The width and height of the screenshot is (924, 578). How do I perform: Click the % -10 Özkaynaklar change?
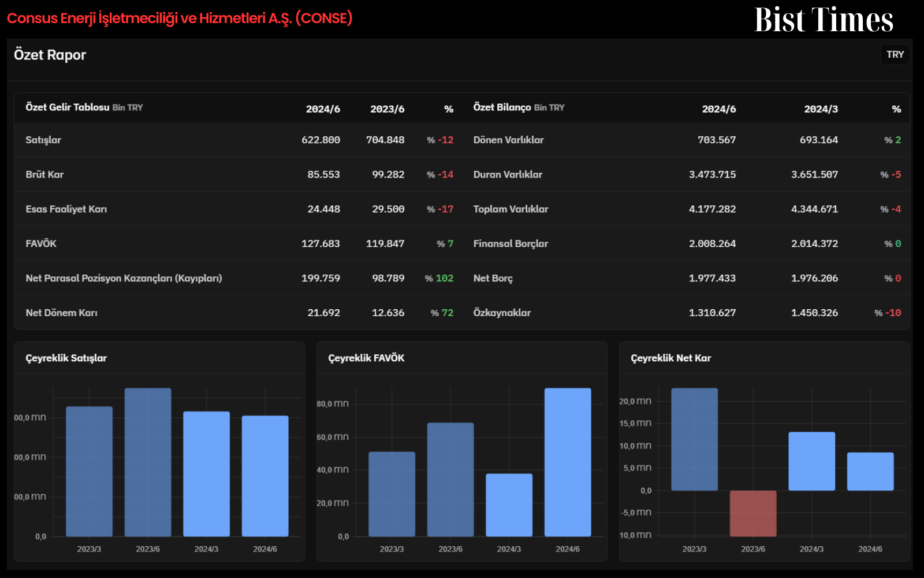click(888, 313)
